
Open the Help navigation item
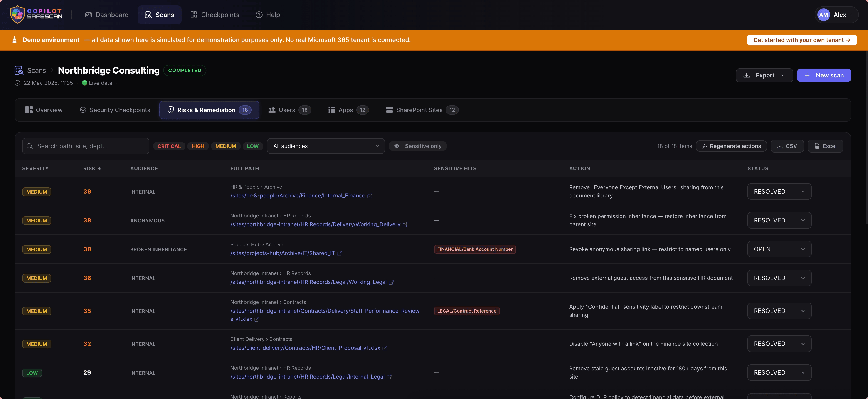[x=268, y=15]
